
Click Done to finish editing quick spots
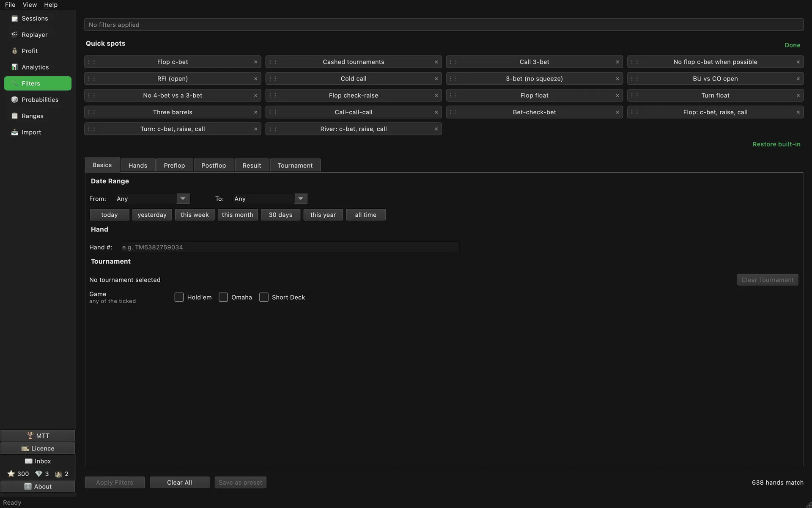[x=793, y=45]
